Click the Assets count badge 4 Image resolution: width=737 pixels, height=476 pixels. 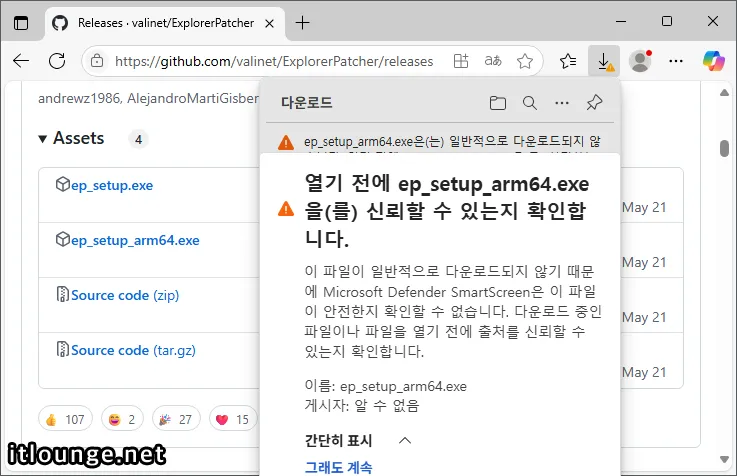[138, 139]
